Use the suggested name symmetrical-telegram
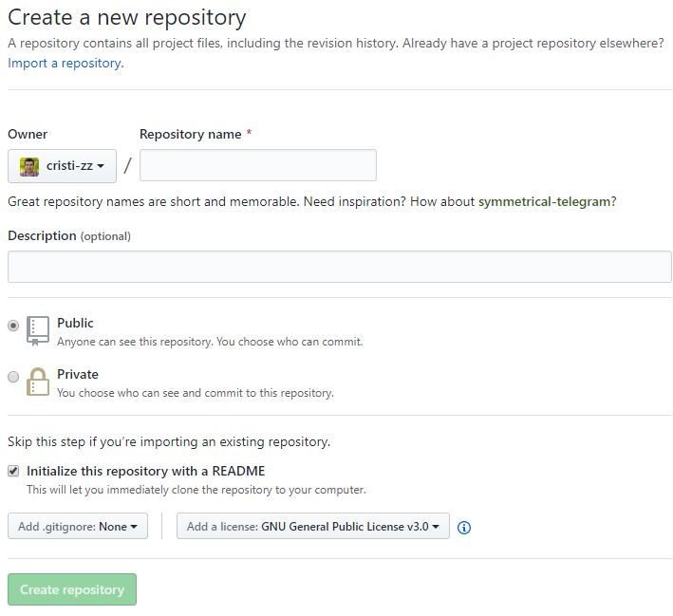The image size is (673, 616). (545, 201)
